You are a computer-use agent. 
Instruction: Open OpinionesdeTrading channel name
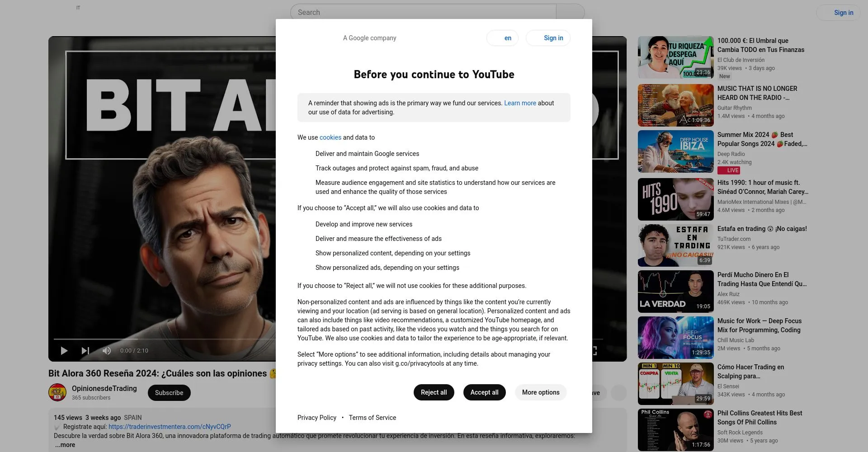pos(104,388)
